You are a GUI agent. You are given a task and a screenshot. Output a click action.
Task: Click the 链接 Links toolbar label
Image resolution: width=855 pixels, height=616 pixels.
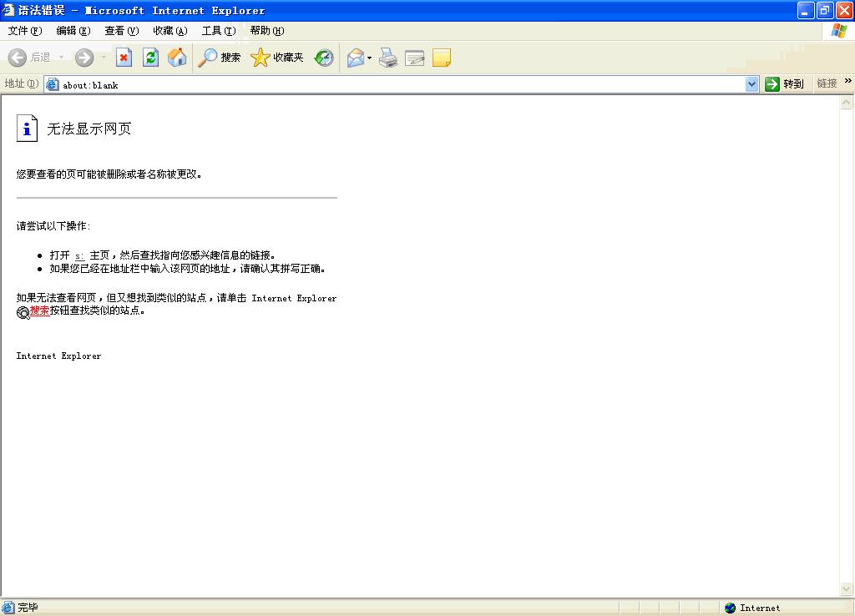827,83
